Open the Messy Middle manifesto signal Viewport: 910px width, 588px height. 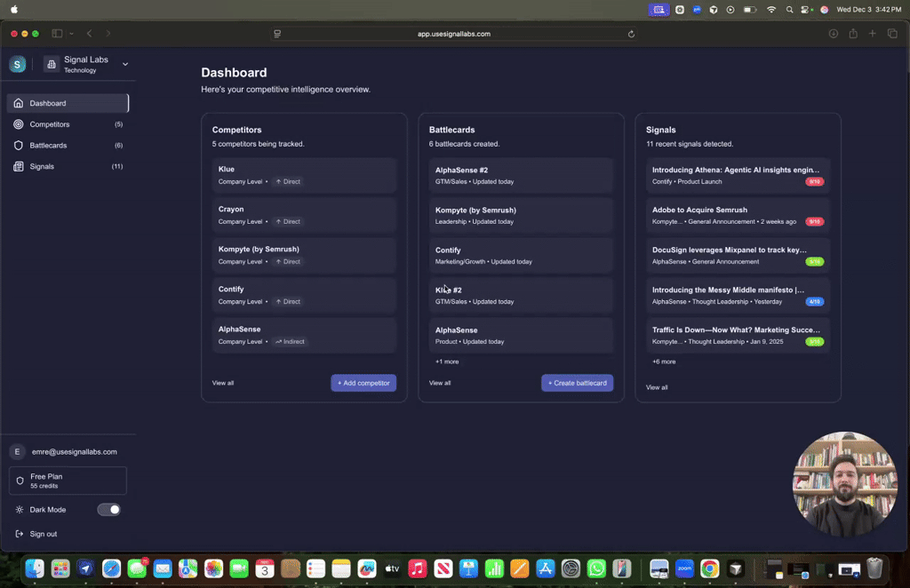738,295
